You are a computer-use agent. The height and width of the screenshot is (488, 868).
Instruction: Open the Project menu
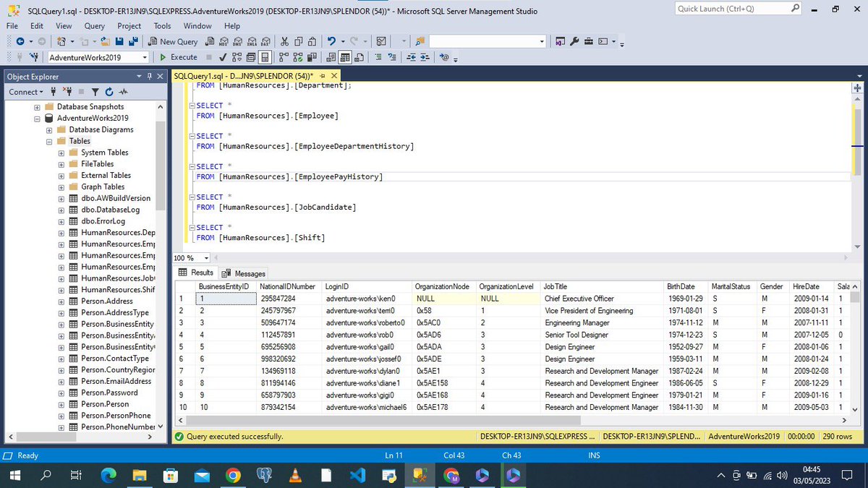[129, 25]
